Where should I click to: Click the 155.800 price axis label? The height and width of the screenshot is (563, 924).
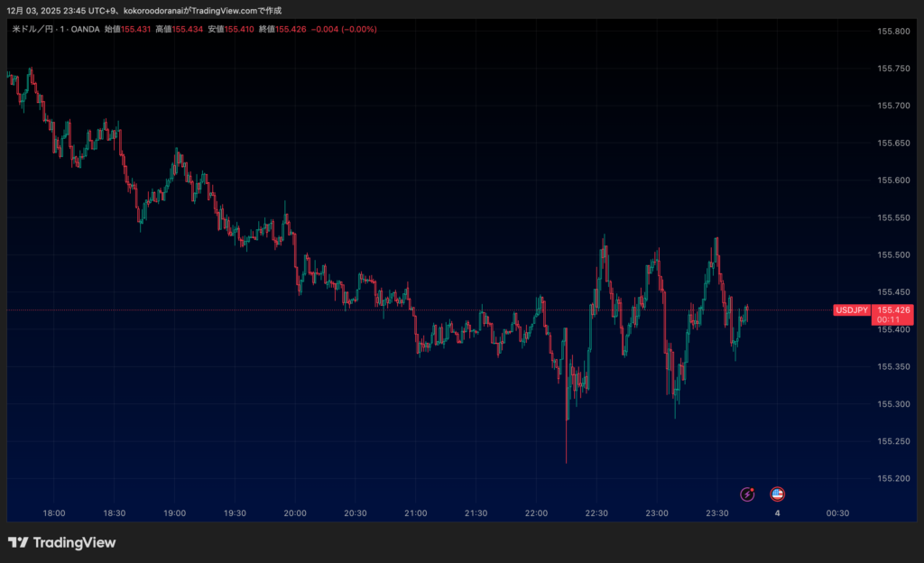[892, 32]
